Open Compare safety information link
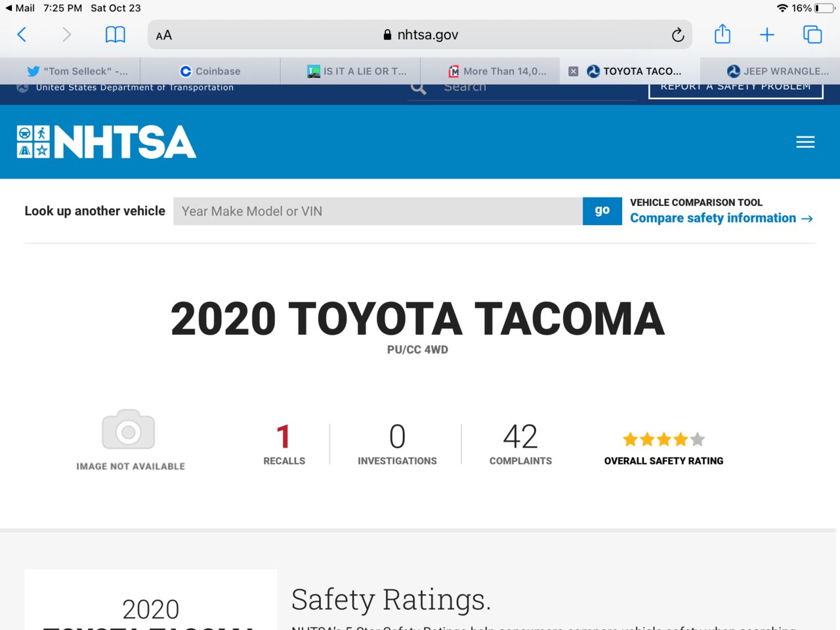840x630 pixels. click(721, 218)
